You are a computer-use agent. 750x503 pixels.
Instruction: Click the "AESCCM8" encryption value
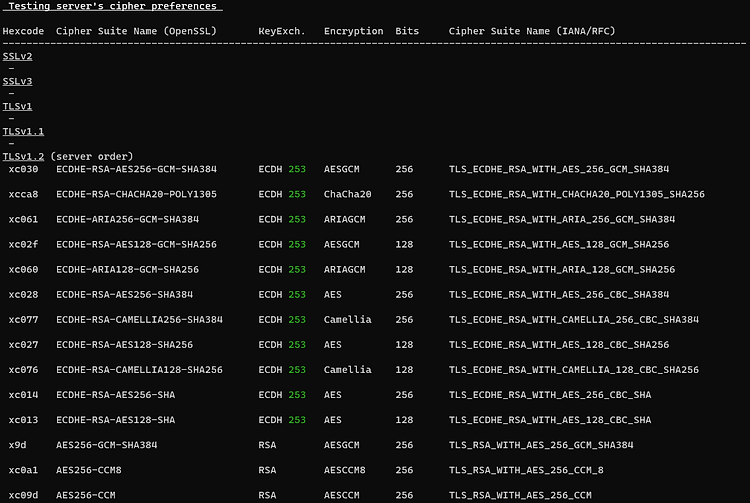[345, 470]
